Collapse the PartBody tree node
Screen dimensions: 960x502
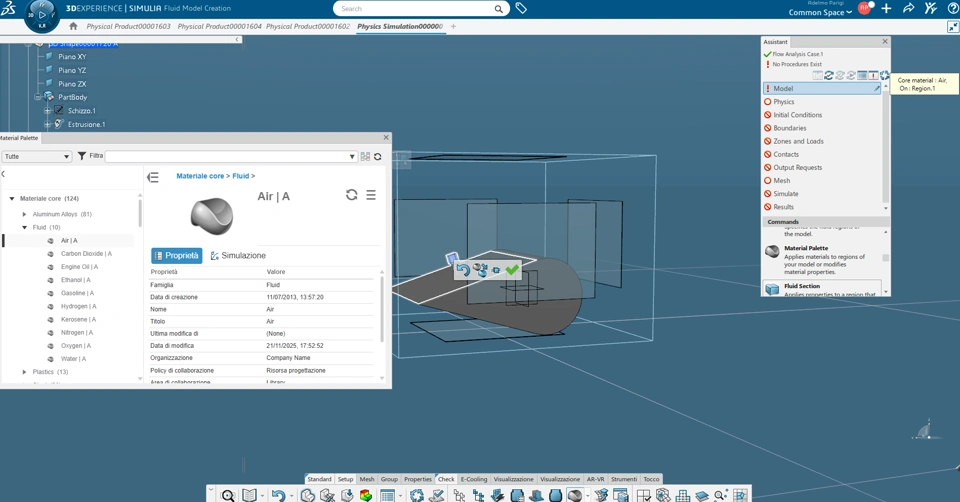[37, 97]
